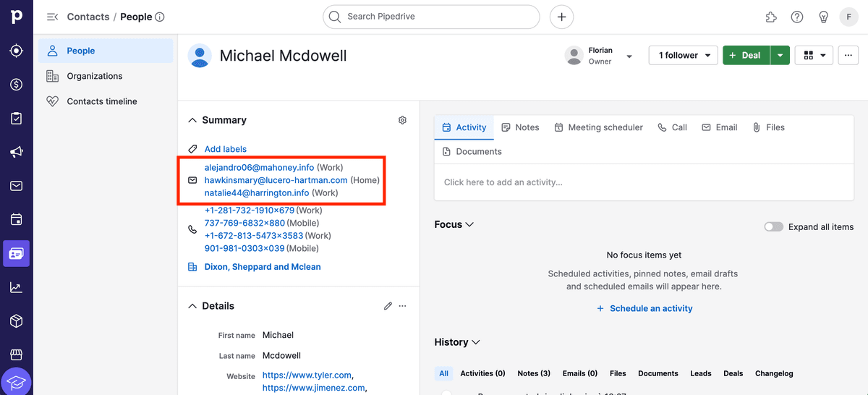Screen dimensions: 868x395
Task: Toggle Expand all items switch
Action: pos(773,226)
